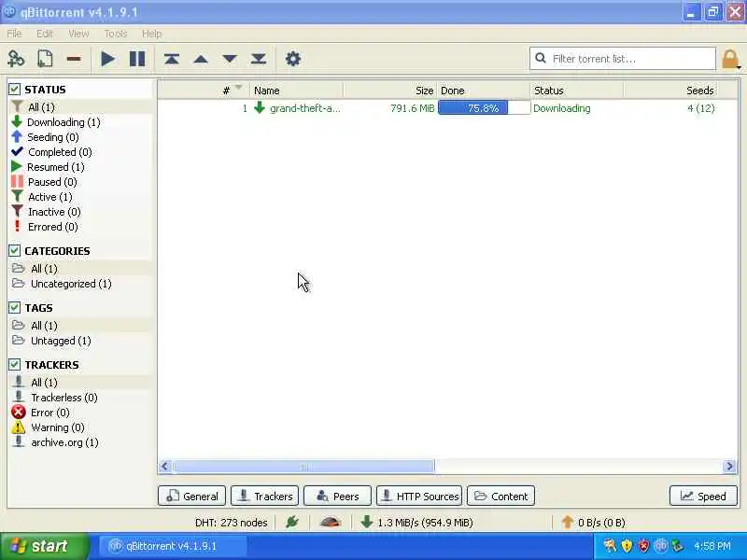Click the 75.8% progress bar

pos(484,108)
